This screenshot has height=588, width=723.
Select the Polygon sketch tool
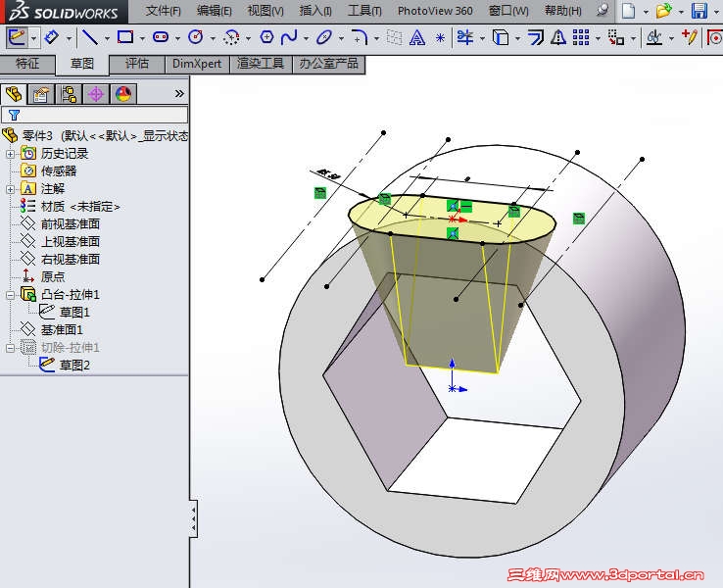[x=266, y=37]
